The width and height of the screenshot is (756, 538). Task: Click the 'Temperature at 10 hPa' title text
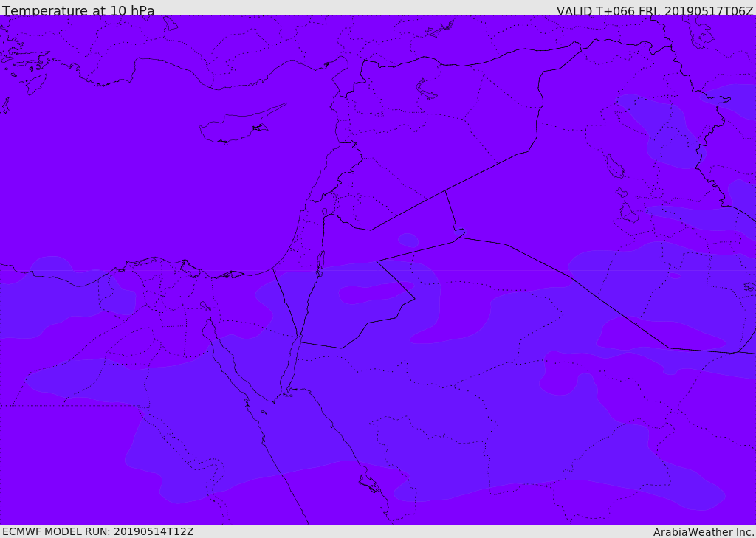(78, 10)
